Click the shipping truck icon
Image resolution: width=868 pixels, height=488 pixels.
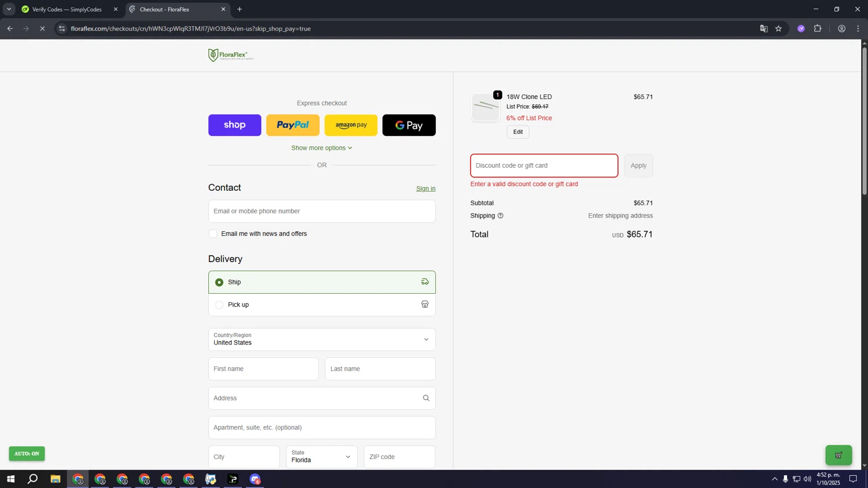425,282
